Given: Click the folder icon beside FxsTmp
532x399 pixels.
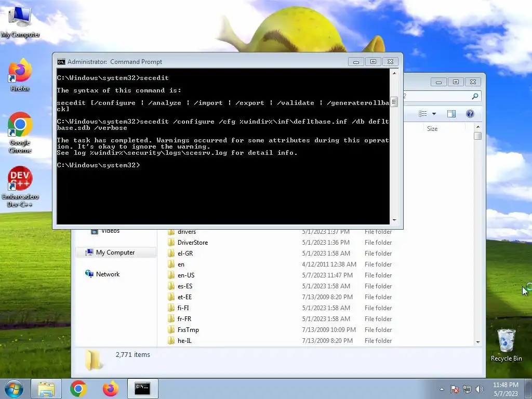Looking at the screenshot, I should (171, 330).
